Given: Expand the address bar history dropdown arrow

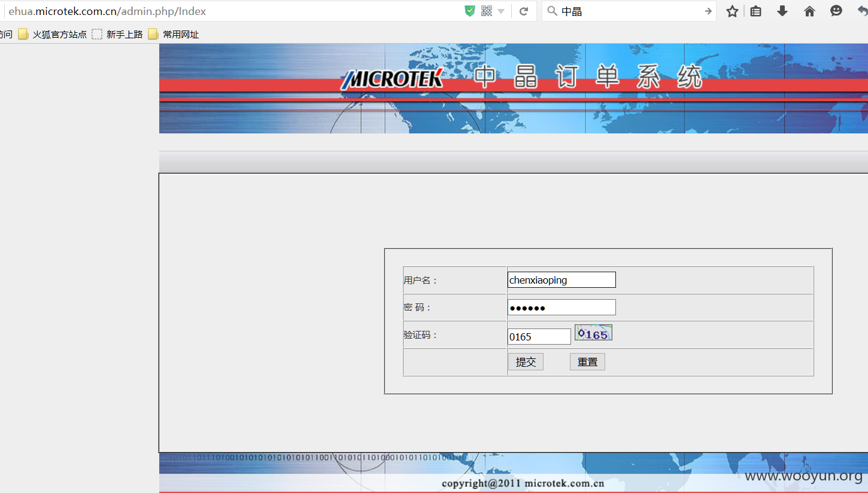Looking at the screenshot, I should 501,11.
